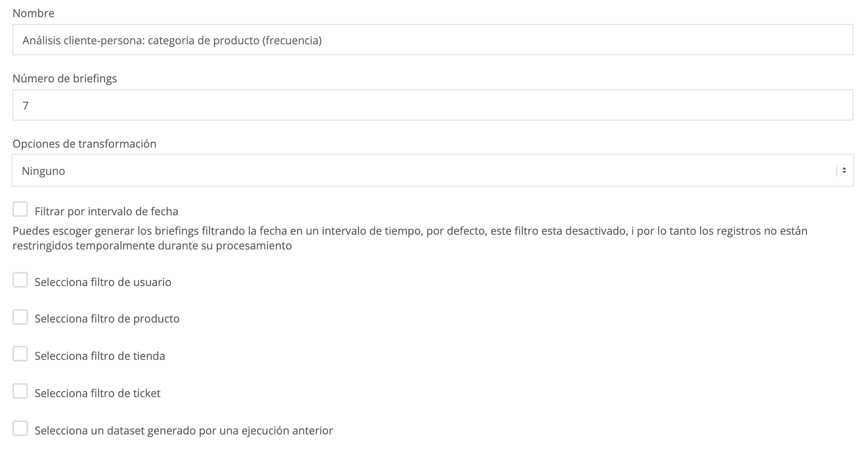868x450 pixels.
Task: Click the 'Selecciona filtro de producto' label text
Action: click(x=107, y=319)
